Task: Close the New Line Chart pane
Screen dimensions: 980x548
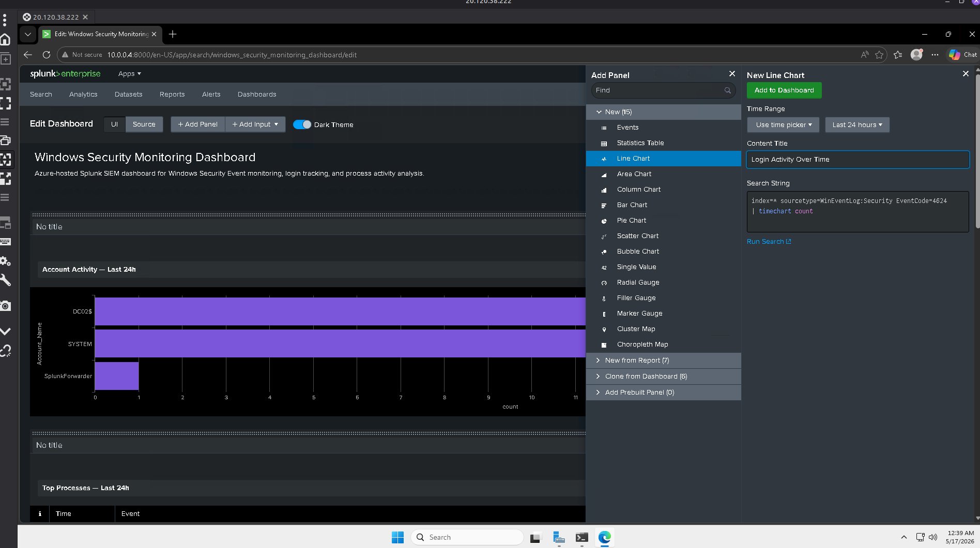Action: 966,74
